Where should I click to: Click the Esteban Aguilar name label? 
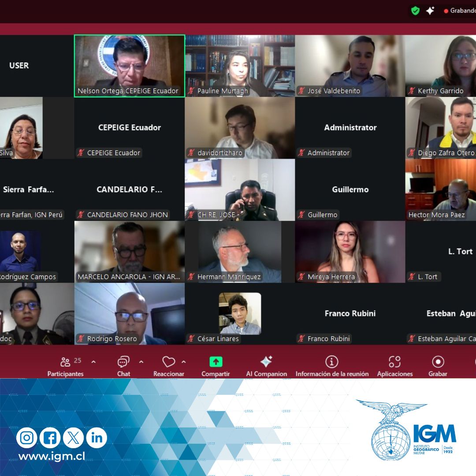pyautogui.click(x=446, y=338)
